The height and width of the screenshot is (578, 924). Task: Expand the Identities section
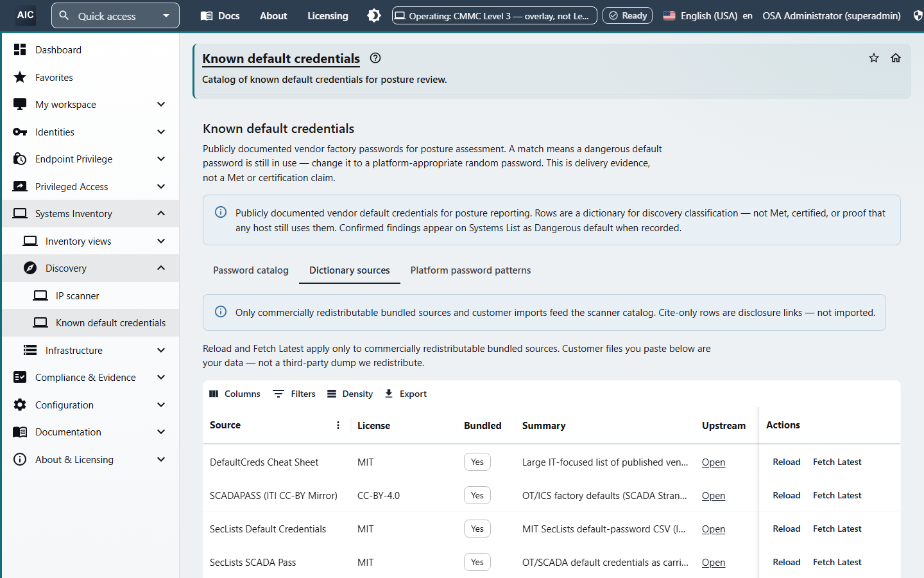(x=90, y=132)
